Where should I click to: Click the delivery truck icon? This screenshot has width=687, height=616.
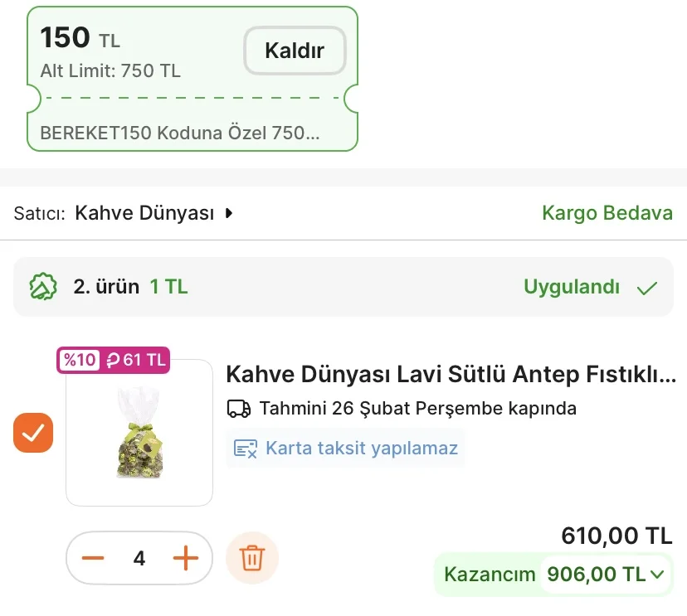[x=239, y=409]
